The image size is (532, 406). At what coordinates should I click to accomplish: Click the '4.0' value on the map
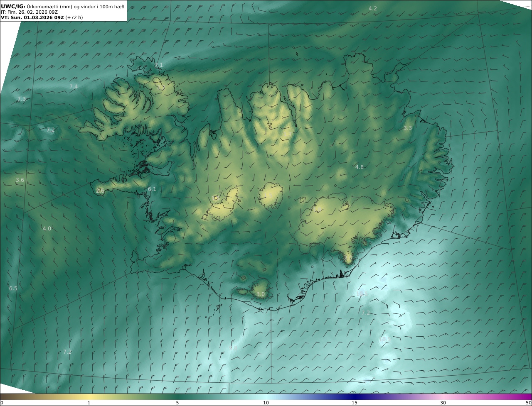[47, 228]
